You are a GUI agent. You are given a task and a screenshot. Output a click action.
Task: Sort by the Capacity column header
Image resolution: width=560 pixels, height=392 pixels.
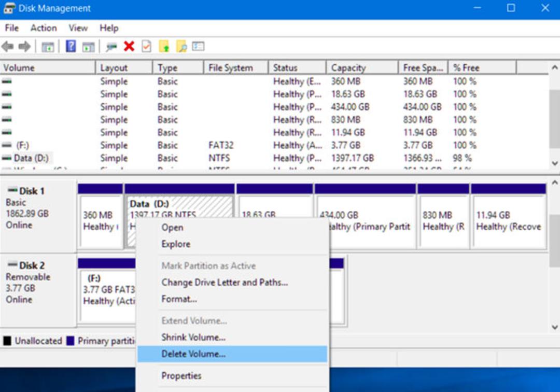pyautogui.click(x=362, y=67)
